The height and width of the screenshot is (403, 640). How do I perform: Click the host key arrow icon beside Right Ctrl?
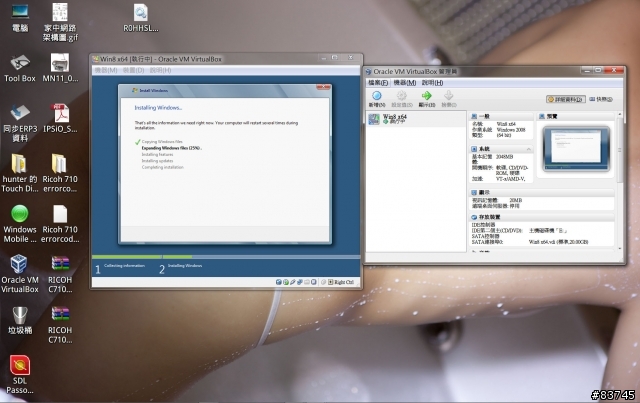coord(330,282)
